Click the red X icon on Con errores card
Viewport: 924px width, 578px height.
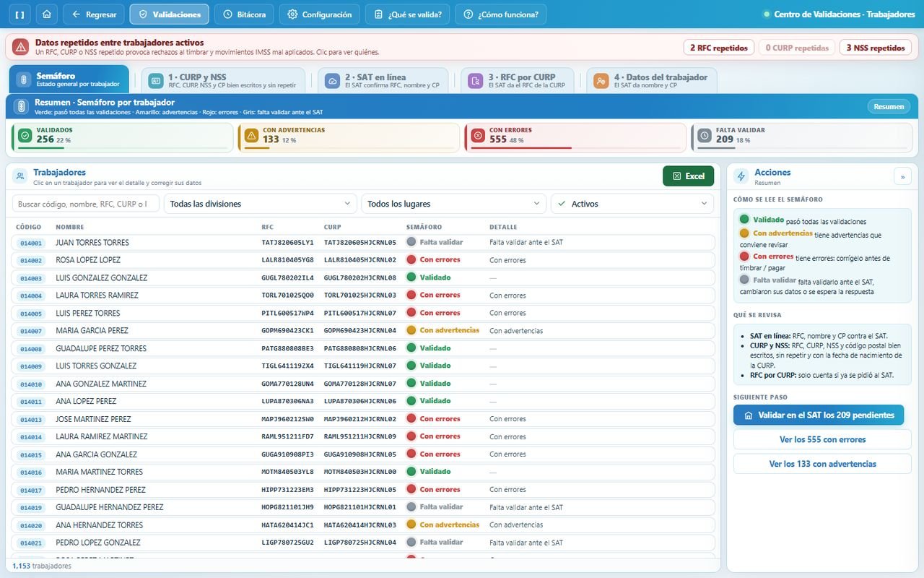478,136
